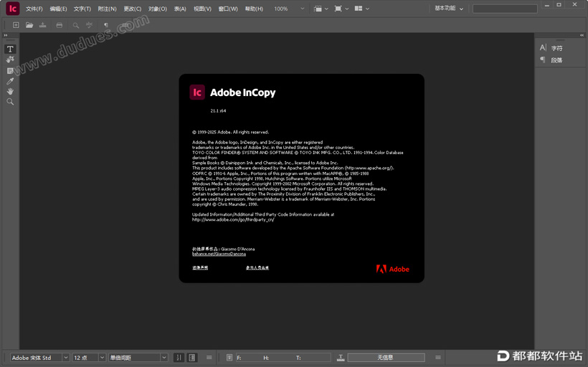Open the 12 点 font size dropdown

[102, 358]
